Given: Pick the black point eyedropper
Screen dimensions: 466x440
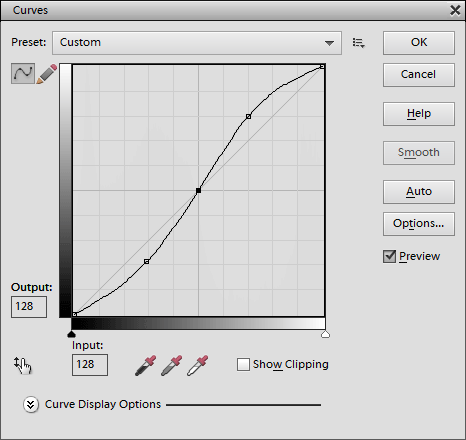Looking at the screenshot, I should (146, 366).
